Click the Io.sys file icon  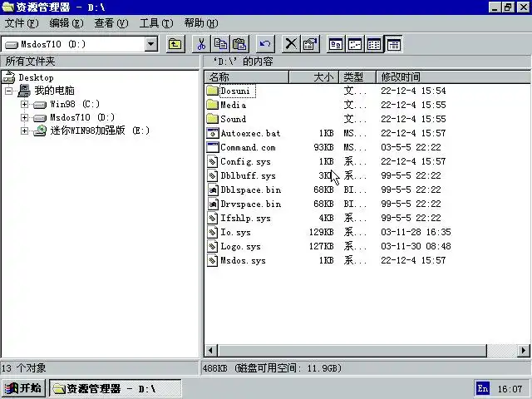coord(213,232)
